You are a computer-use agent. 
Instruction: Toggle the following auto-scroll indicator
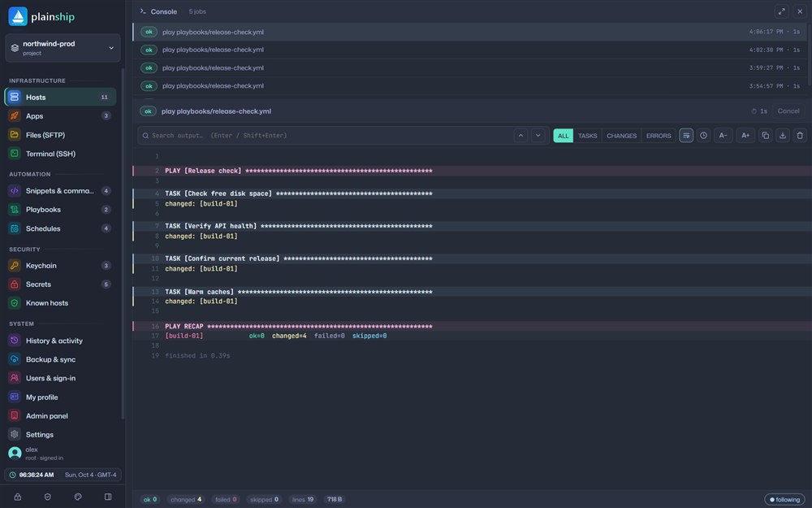point(784,500)
